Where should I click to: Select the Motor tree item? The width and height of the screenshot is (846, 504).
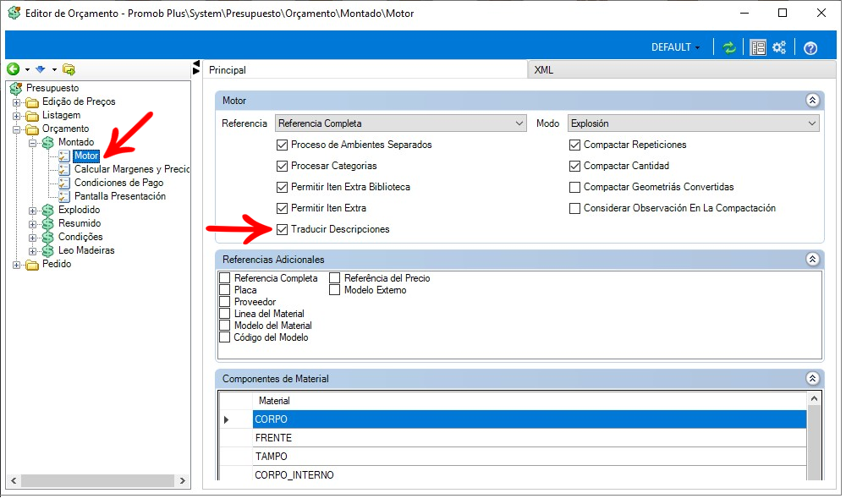click(86, 156)
